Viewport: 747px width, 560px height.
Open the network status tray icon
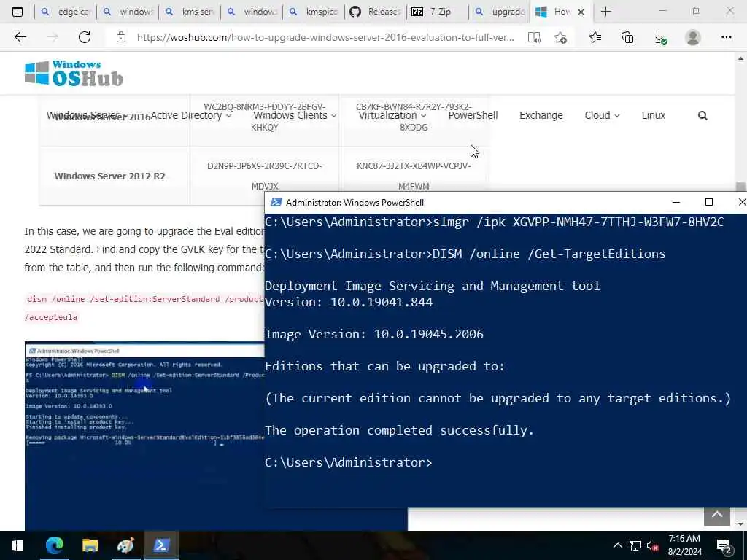pos(635,545)
